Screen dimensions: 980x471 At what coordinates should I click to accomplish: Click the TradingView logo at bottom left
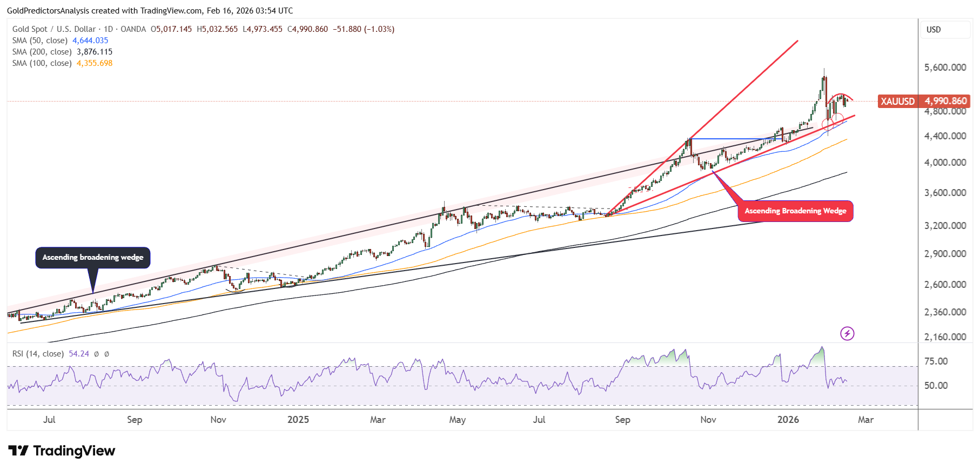62,450
